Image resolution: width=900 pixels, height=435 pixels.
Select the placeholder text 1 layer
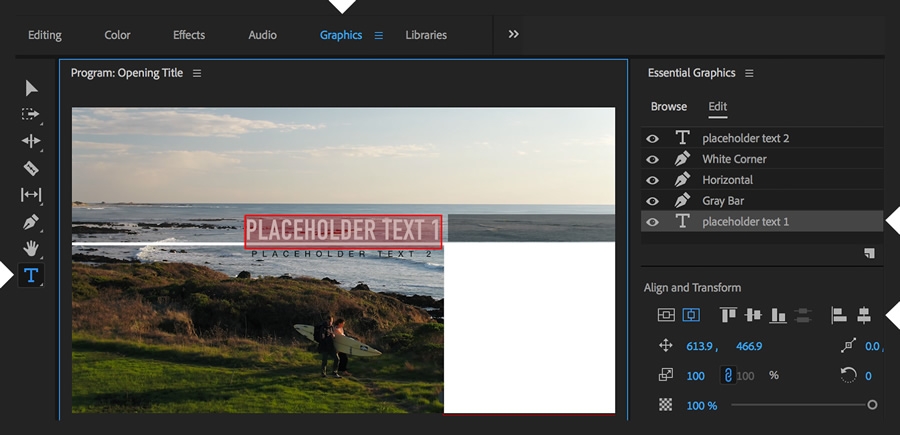(x=762, y=222)
